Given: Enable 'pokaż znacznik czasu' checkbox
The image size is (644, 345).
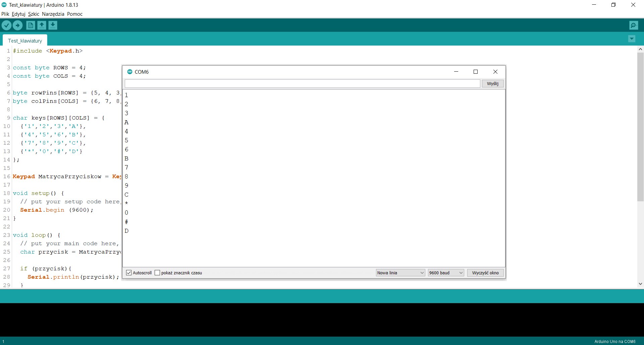Looking at the screenshot, I should tap(157, 273).
